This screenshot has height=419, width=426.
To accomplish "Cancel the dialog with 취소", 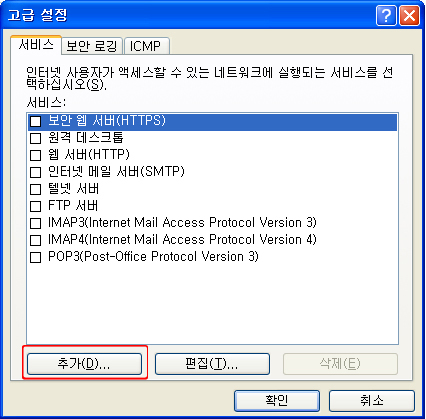I will coord(372,401).
